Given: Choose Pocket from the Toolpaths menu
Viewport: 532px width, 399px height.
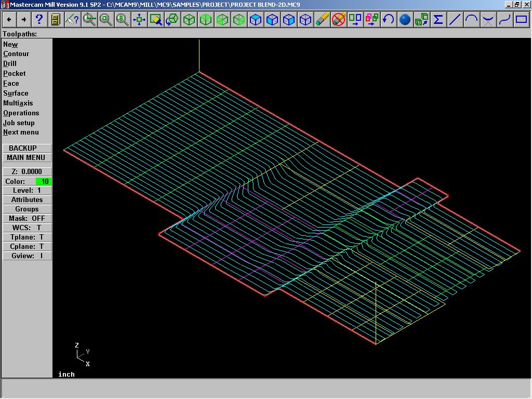Looking at the screenshot, I should 15,73.
